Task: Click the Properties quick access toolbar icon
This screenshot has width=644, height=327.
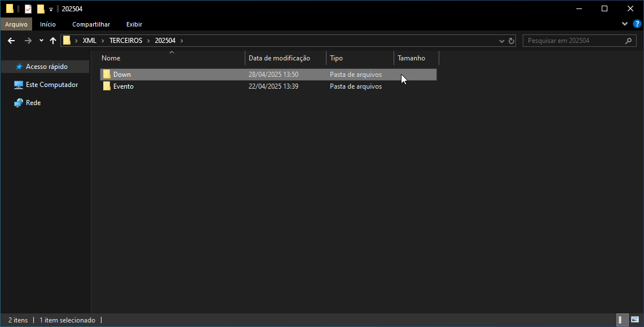Action: [28, 9]
